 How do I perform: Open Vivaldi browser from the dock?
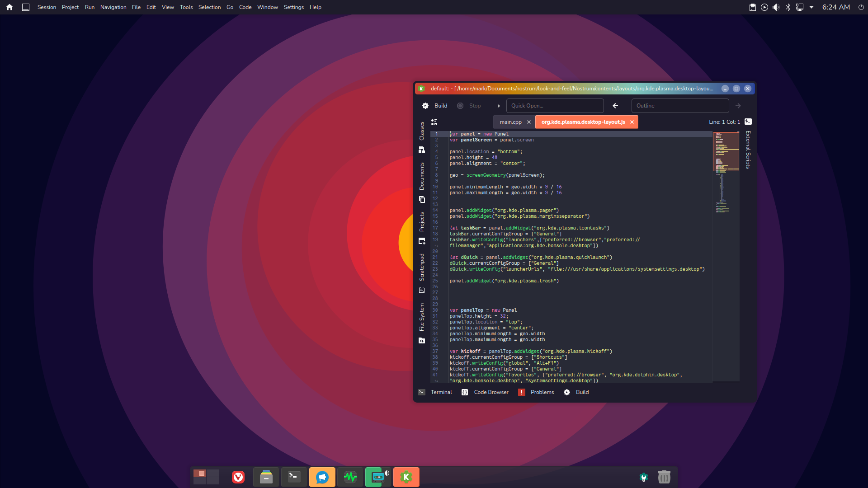237,477
